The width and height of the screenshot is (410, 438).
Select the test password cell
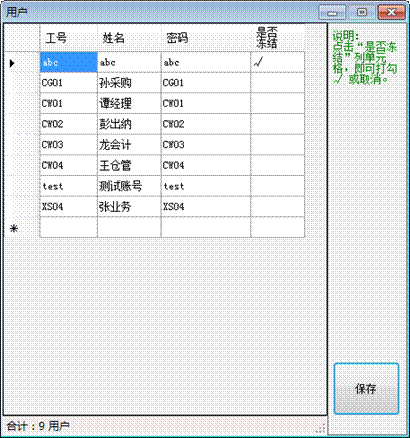tap(206, 186)
